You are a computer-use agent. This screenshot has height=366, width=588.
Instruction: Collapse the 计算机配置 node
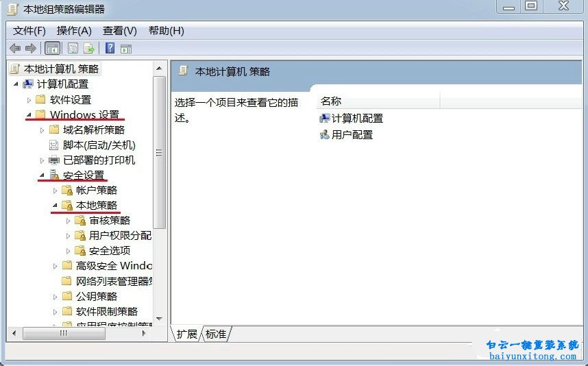tap(16, 84)
